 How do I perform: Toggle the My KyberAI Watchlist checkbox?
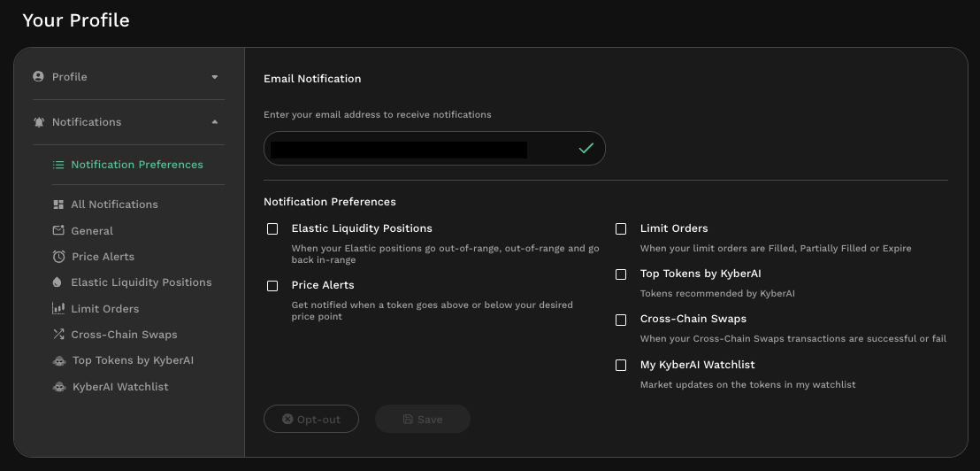pyautogui.click(x=621, y=365)
